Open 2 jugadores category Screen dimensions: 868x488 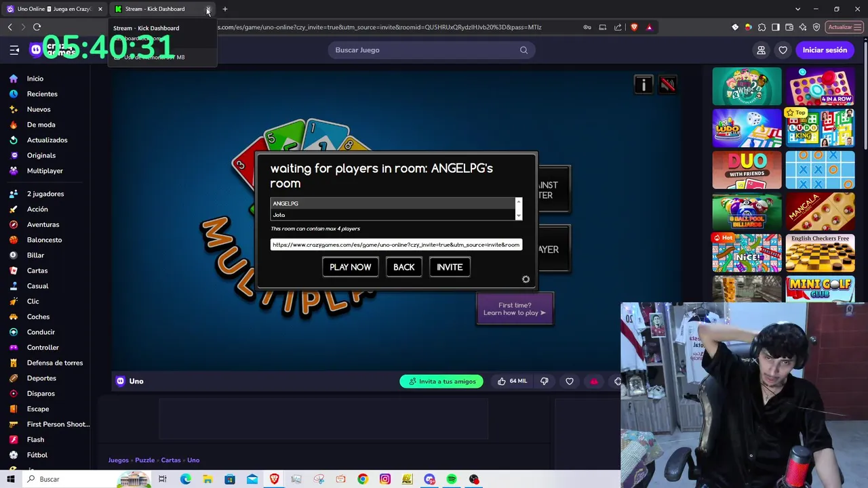pos(45,194)
